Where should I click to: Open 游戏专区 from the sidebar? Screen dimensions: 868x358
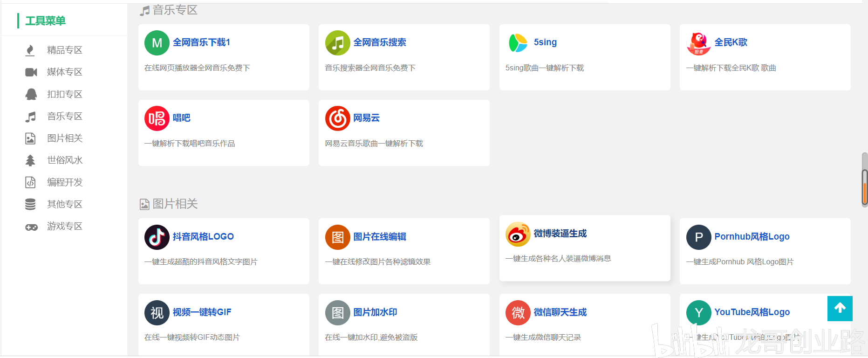click(64, 226)
